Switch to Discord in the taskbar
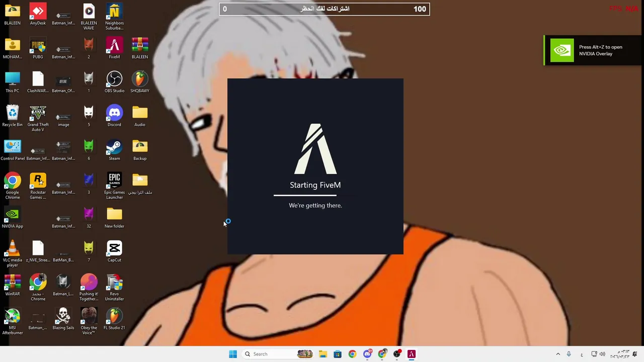 [x=367, y=354]
